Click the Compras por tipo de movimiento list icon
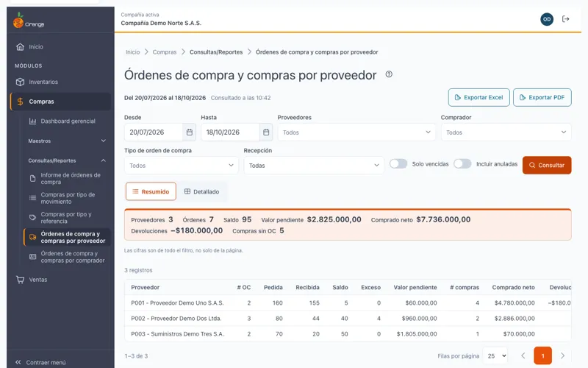The image size is (588, 368). [32, 198]
